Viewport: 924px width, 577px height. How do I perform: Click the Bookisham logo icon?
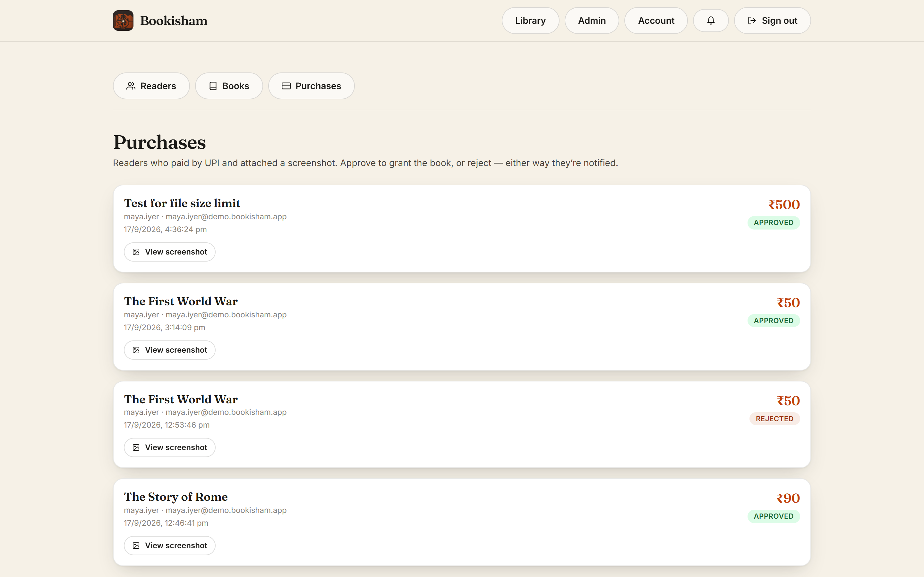[123, 21]
